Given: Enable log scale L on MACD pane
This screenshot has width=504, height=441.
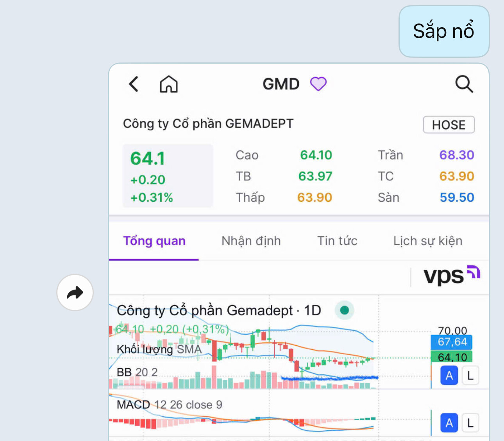Looking at the screenshot, I should coord(470,423).
